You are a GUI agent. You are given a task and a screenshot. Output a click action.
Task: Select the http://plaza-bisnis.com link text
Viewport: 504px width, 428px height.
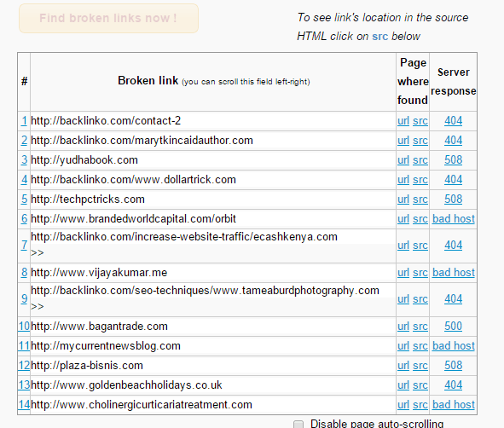pyautogui.click(x=87, y=366)
